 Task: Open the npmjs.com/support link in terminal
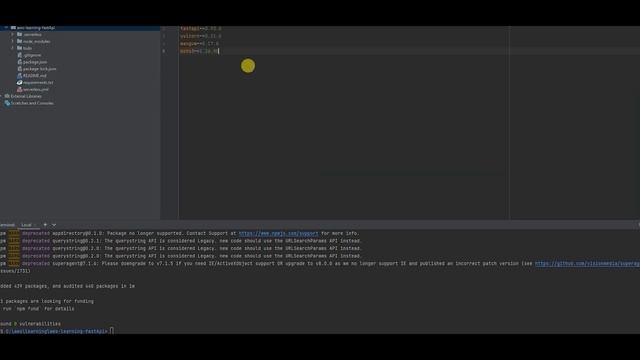coord(278,233)
